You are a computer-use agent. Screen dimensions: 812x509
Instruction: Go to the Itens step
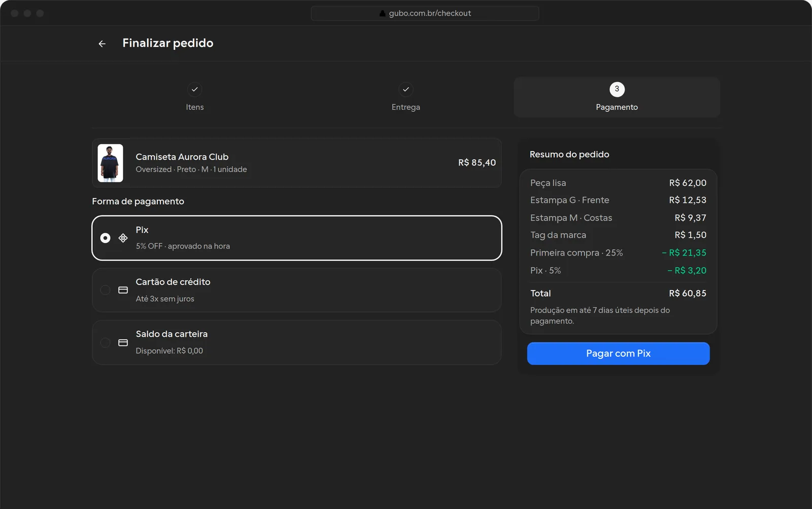coord(195,98)
